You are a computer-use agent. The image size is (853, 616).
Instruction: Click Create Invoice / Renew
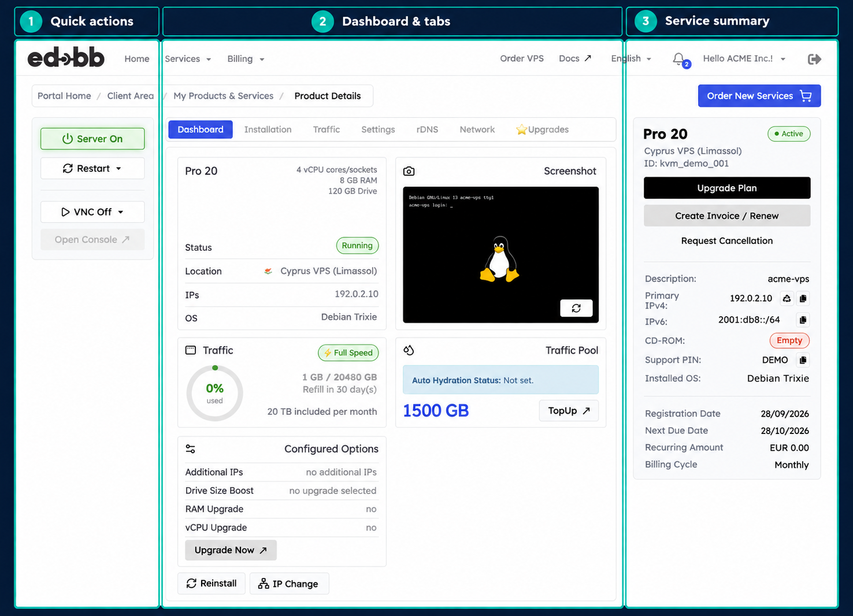727,216
